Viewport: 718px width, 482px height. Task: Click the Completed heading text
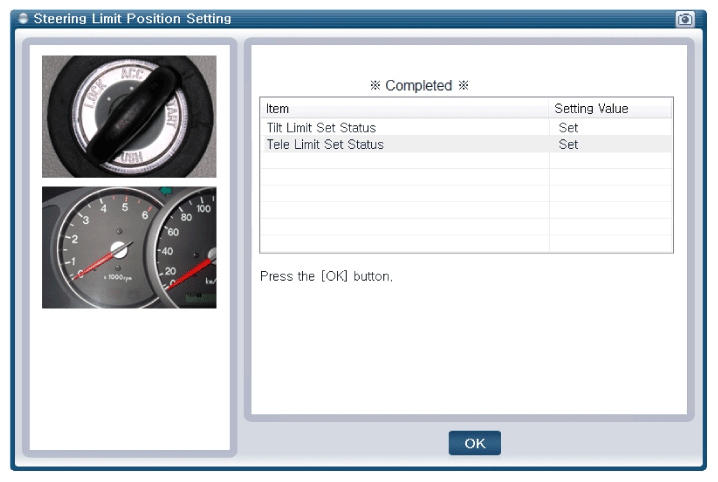[x=419, y=85]
